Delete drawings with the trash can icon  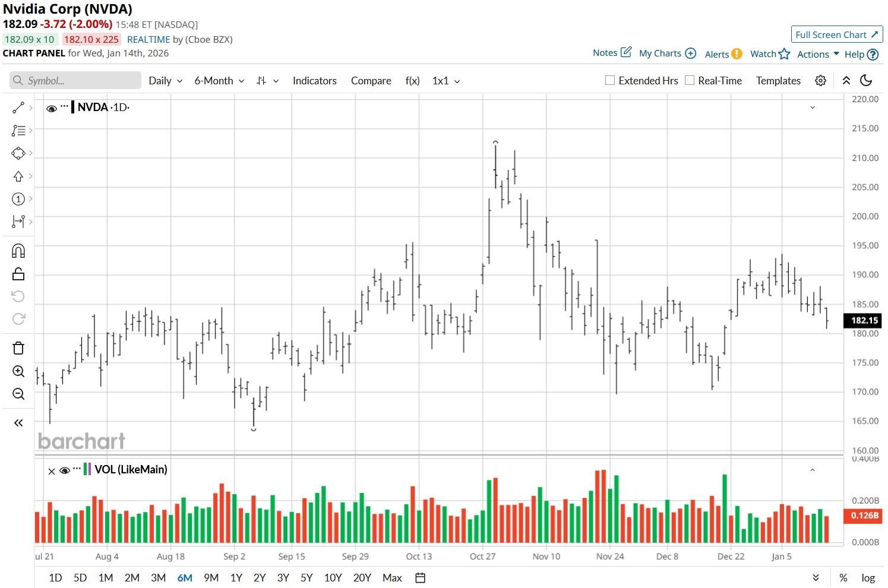coord(18,348)
